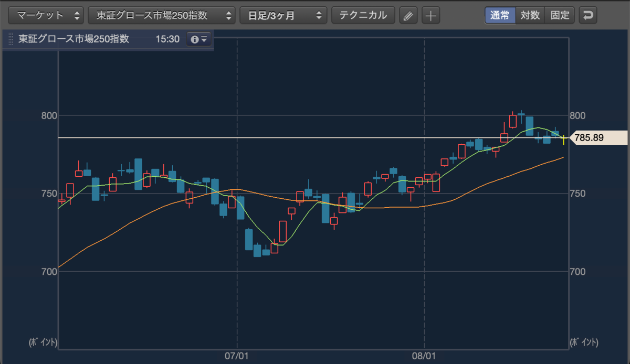The width and height of the screenshot is (630, 364).
Task: Open the マーケット category dropdown
Action: (46, 15)
